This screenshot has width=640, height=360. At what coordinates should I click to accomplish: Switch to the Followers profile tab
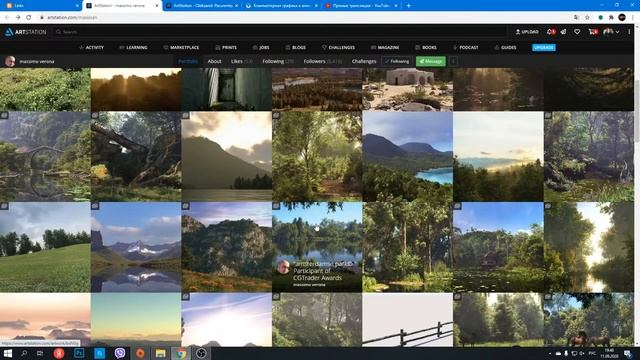pos(322,61)
